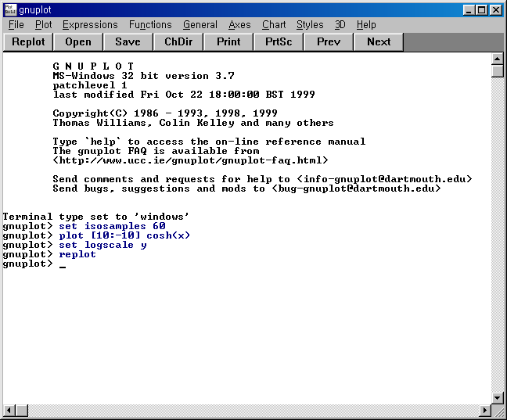
Task: Click the Save toolbar button
Action: (128, 42)
